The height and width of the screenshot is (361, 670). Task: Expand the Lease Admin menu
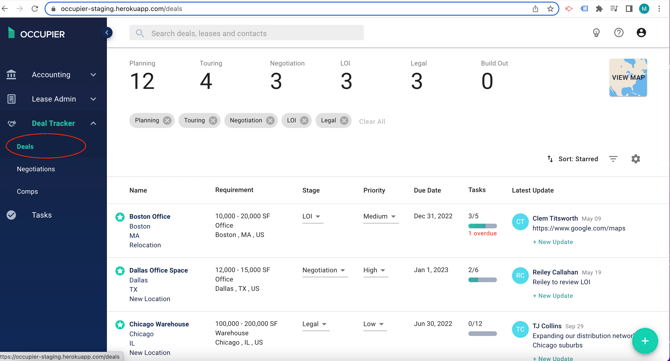[x=93, y=99]
